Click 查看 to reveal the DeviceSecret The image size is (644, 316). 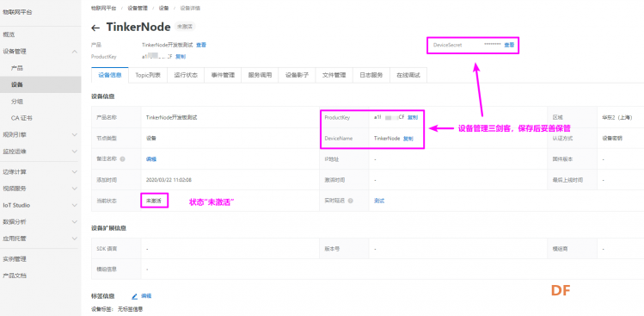509,45
